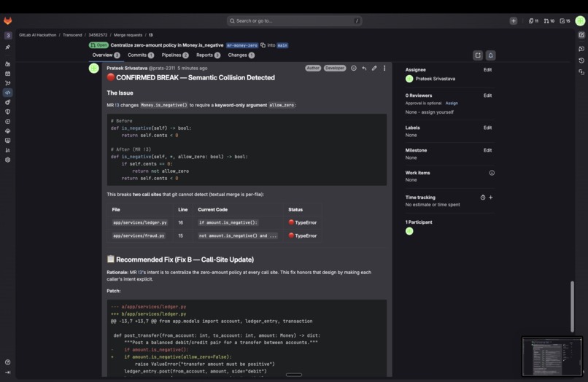Open the pinned items pin icon
The image size is (588, 382).
[x=7, y=47]
